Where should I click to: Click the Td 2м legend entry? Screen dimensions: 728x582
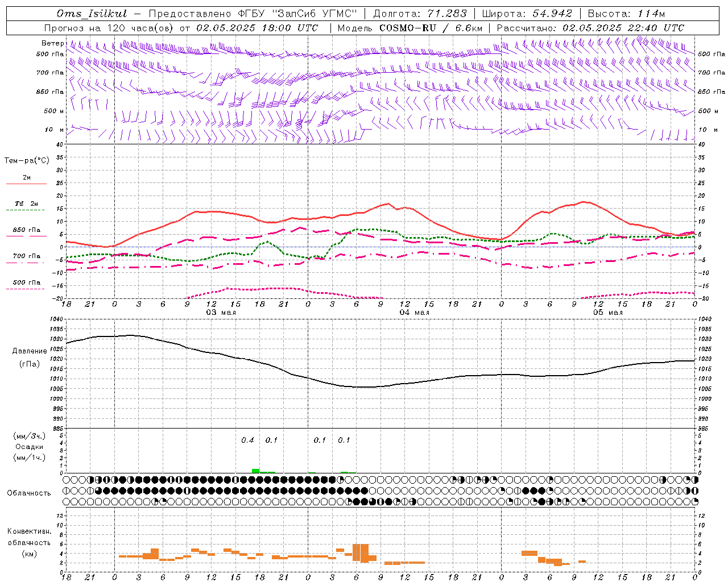click(26, 203)
